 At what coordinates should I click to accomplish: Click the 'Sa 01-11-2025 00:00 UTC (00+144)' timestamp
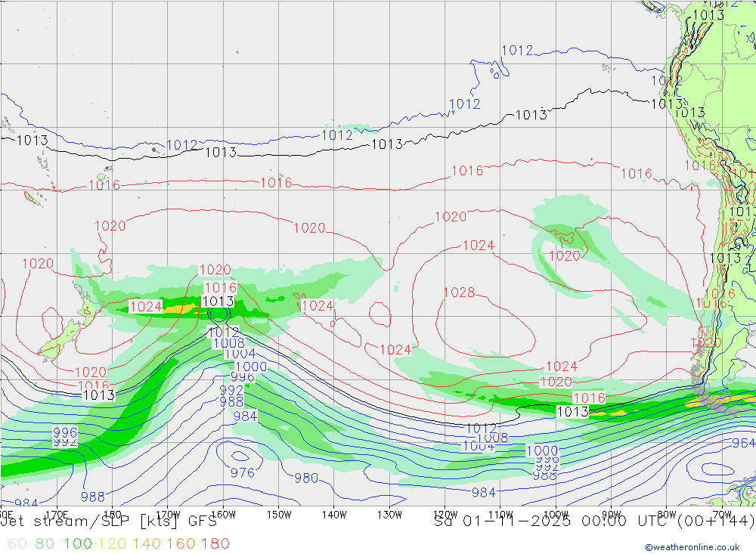click(594, 522)
